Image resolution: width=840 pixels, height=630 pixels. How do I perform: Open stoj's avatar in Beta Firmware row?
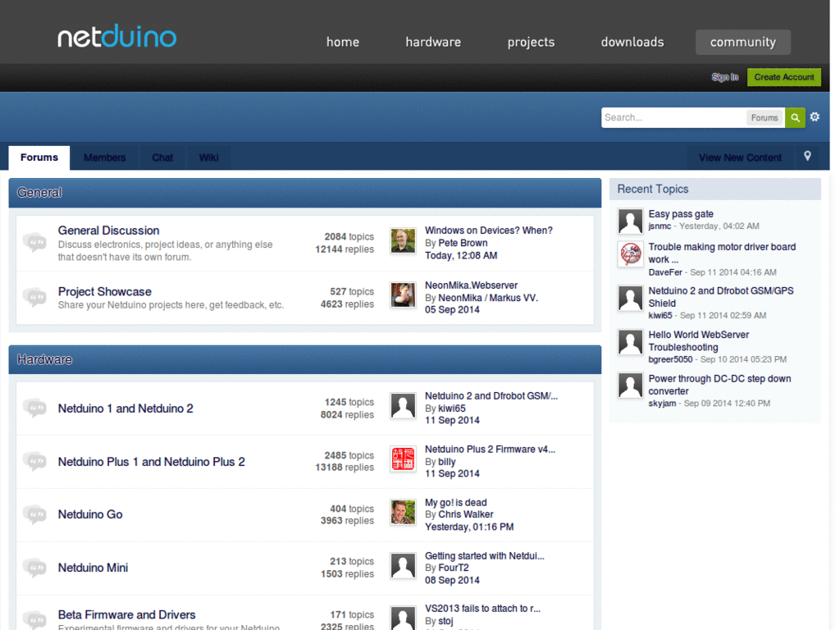(403, 618)
